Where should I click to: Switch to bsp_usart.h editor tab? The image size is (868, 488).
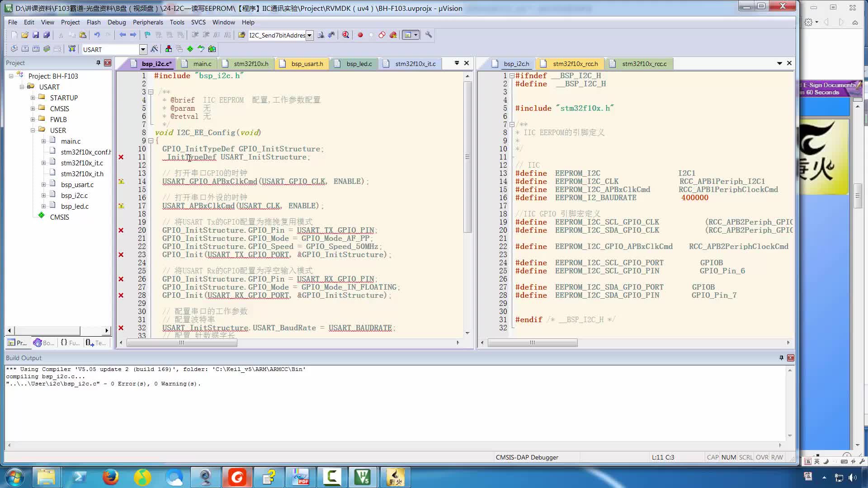tap(302, 64)
